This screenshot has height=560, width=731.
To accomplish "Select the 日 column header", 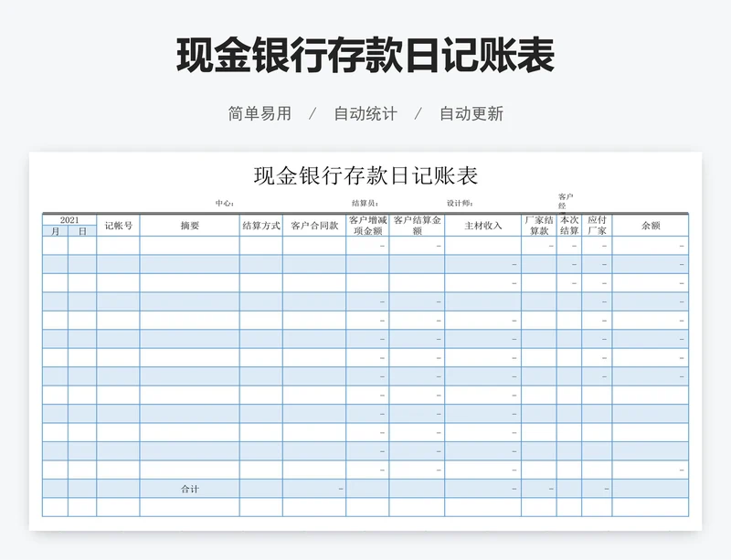I will pyautogui.click(x=82, y=231).
